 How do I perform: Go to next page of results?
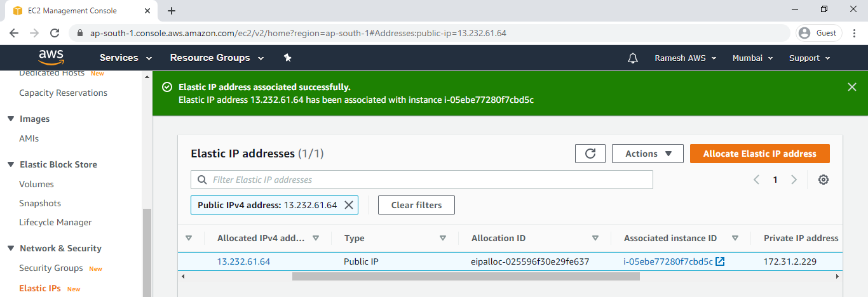click(x=794, y=180)
